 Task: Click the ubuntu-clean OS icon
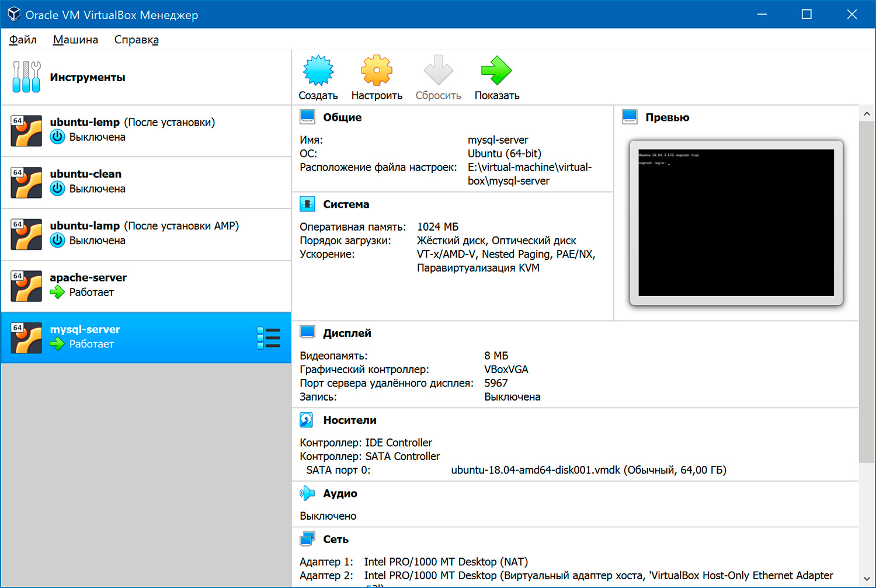pyautogui.click(x=26, y=182)
